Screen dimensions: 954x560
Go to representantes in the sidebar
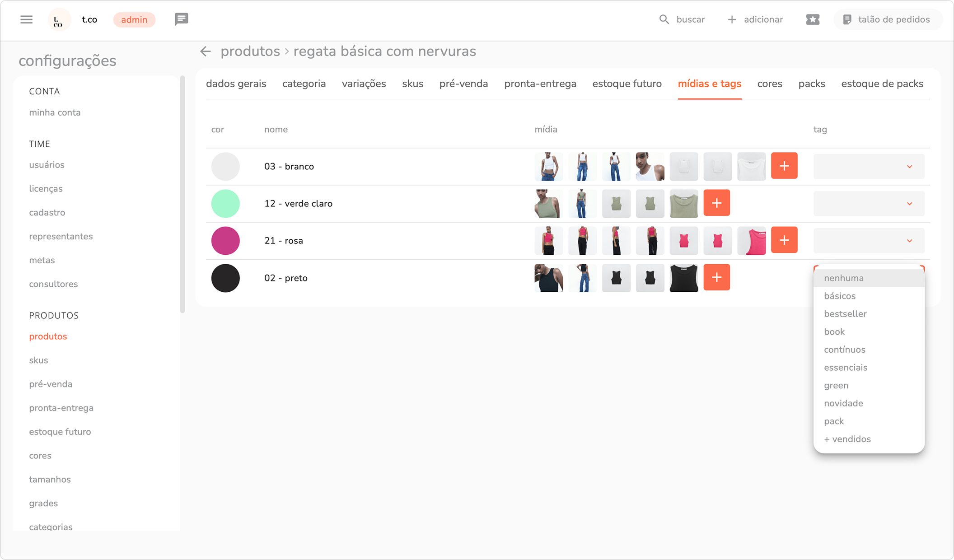(61, 237)
